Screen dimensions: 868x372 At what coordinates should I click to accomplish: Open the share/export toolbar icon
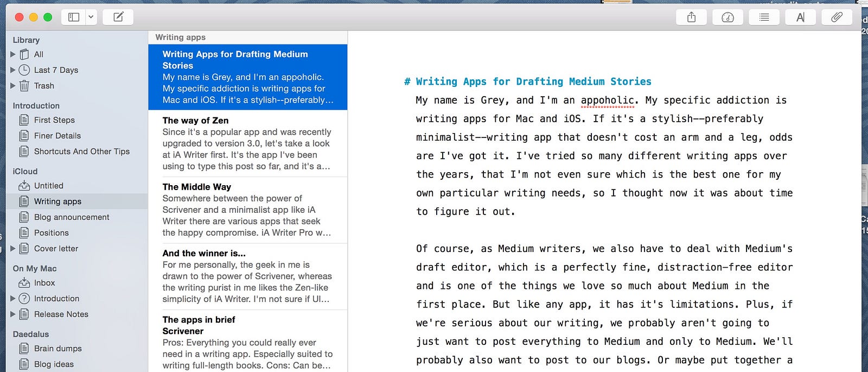(691, 17)
